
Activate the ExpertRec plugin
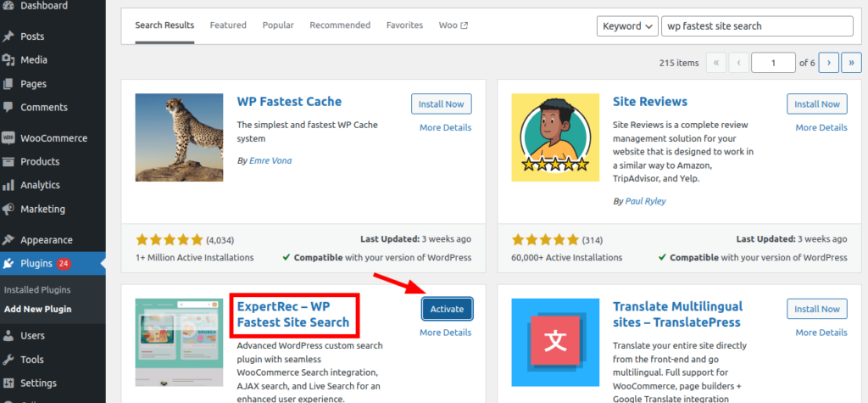[447, 310]
